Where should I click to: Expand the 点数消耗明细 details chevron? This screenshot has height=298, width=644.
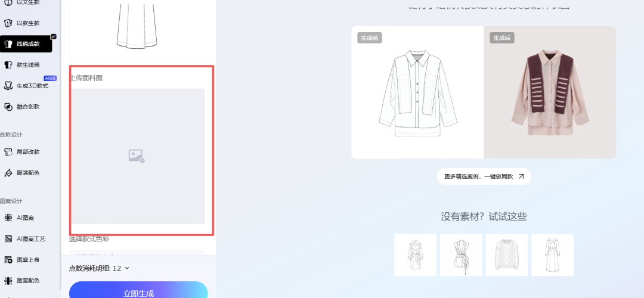point(127,268)
